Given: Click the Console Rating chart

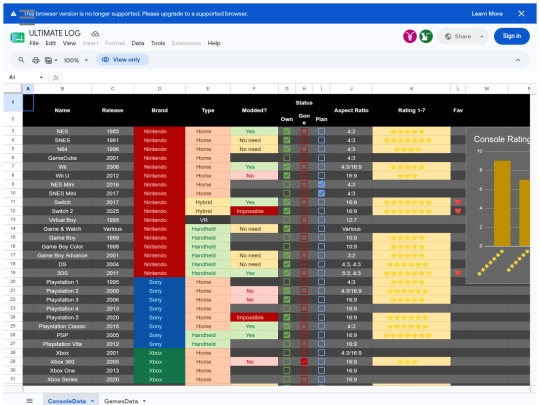Looking at the screenshot, I should 498,206.
